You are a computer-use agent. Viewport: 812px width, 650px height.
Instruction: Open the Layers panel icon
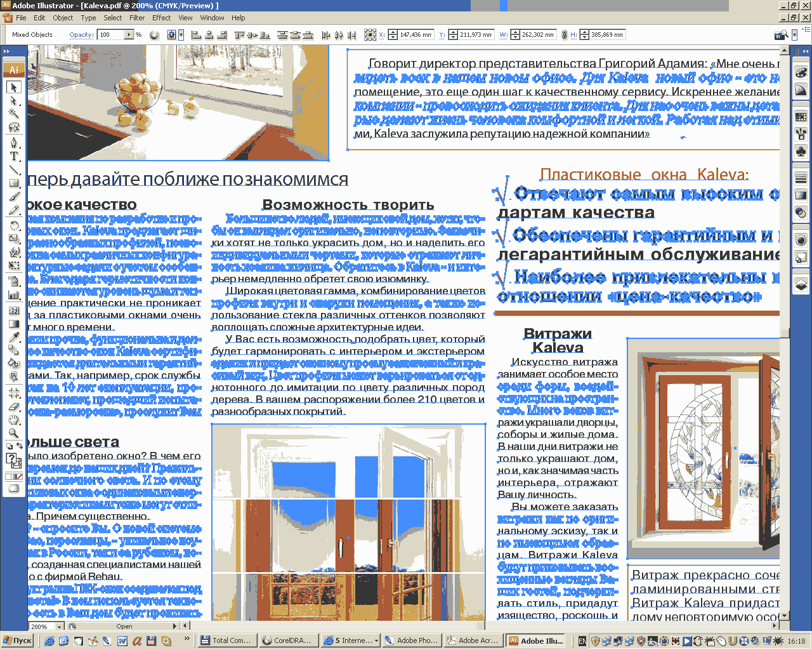click(x=801, y=284)
